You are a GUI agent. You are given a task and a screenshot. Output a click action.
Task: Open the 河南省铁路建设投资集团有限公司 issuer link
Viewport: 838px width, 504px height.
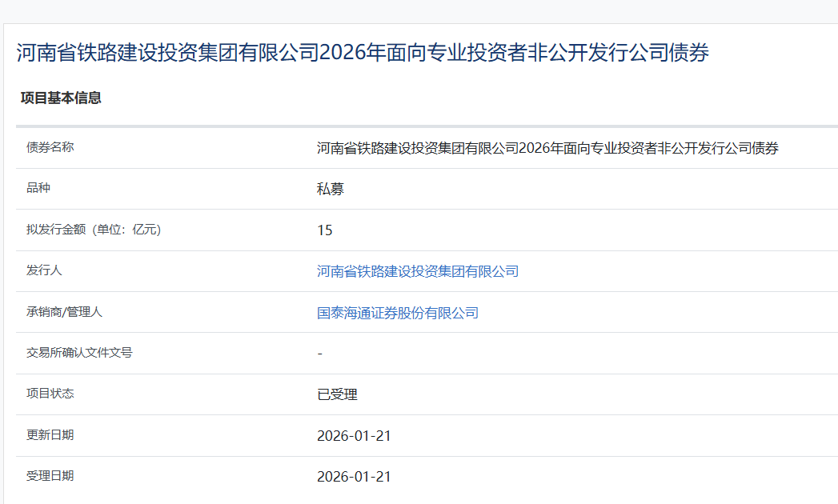coord(417,271)
